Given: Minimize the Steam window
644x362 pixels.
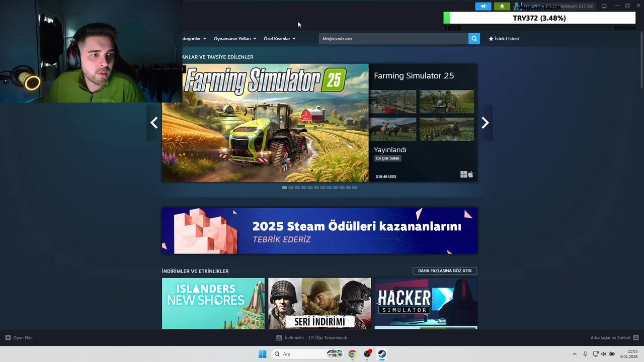Looking at the screenshot, I should [x=617, y=7].
